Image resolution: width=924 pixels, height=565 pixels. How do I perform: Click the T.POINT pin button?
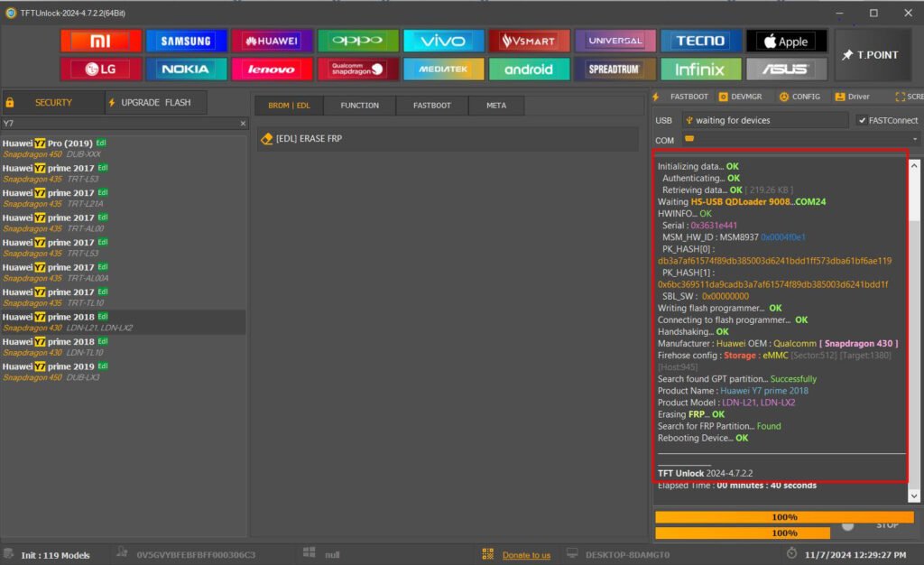click(873, 55)
